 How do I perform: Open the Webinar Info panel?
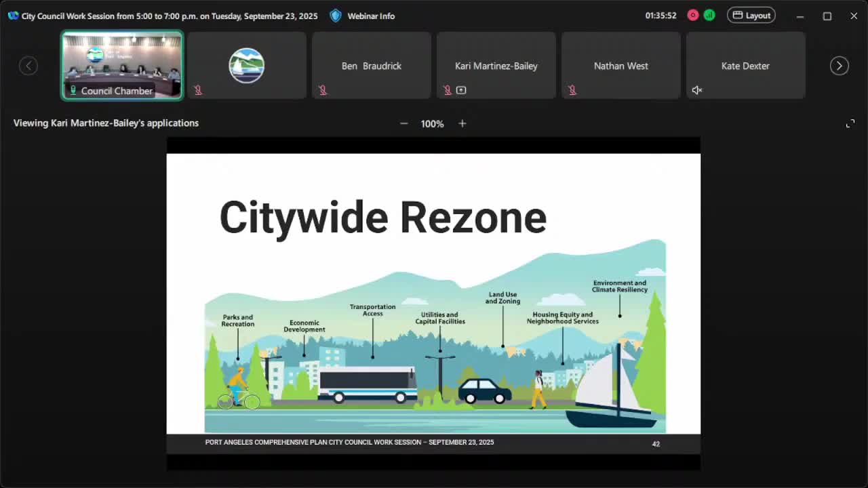[x=371, y=16]
